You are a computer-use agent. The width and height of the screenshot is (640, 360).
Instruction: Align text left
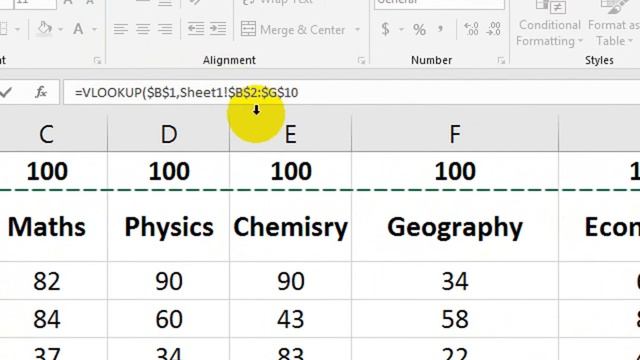pyautogui.click(x=120, y=29)
